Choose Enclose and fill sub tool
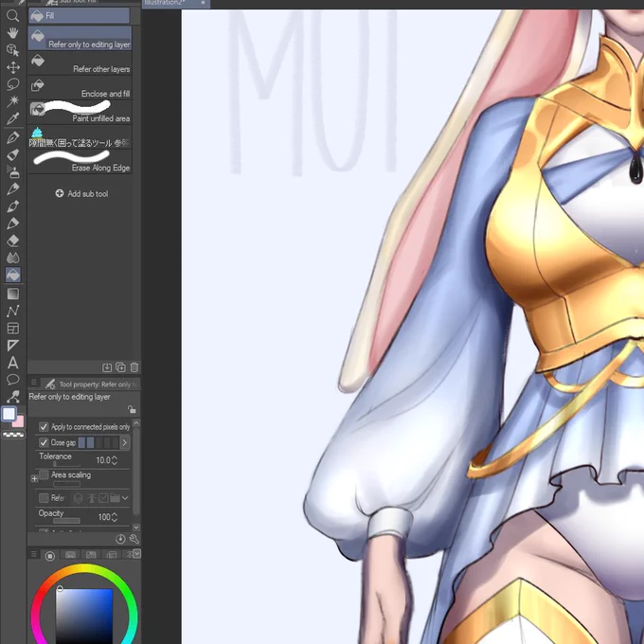Image resolution: width=644 pixels, height=644 pixels. pos(80,87)
